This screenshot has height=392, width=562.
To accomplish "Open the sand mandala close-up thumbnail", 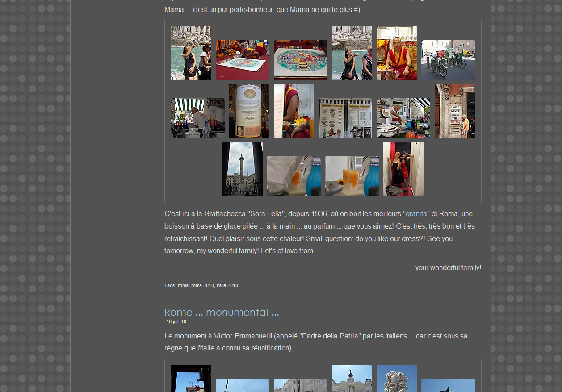I will click(x=300, y=60).
